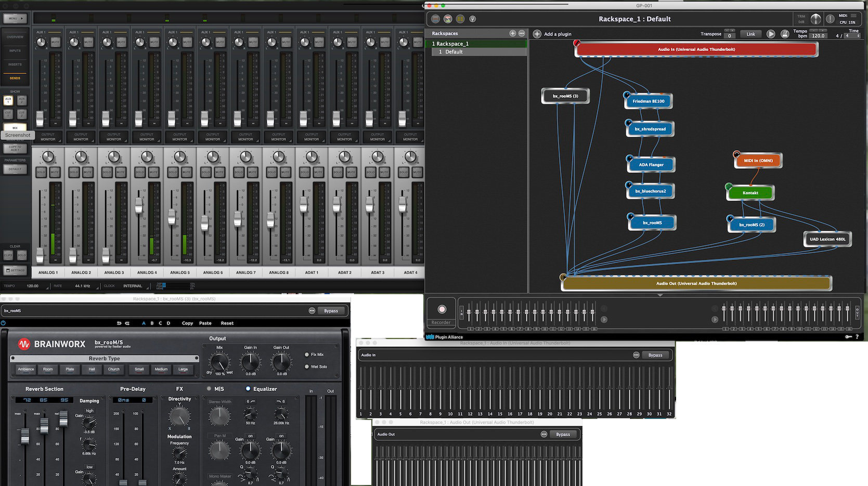Click the Mix dry/wet knob in bx_rooMS
The height and width of the screenshot is (486, 868).
(x=219, y=362)
